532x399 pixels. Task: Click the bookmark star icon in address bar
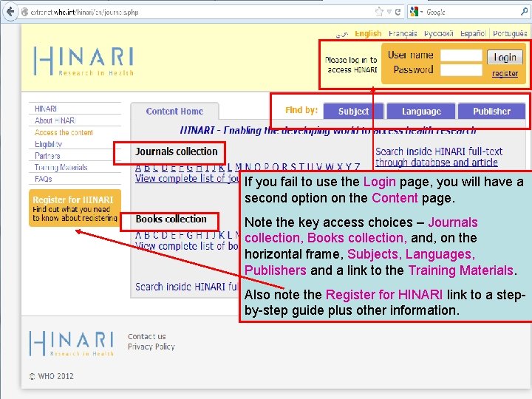[x=379, y=12]
